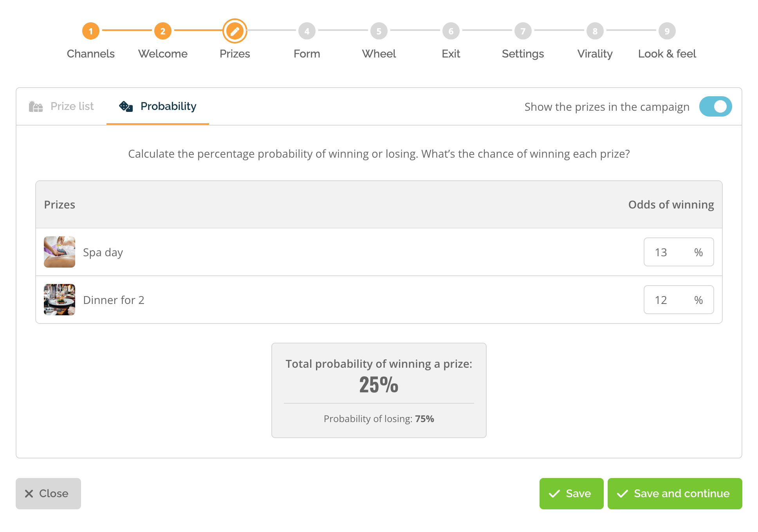This screenshot has width=758, height=532.
Task: Click the Dinner for 2 thumbnail
Action: click(60, 300)
